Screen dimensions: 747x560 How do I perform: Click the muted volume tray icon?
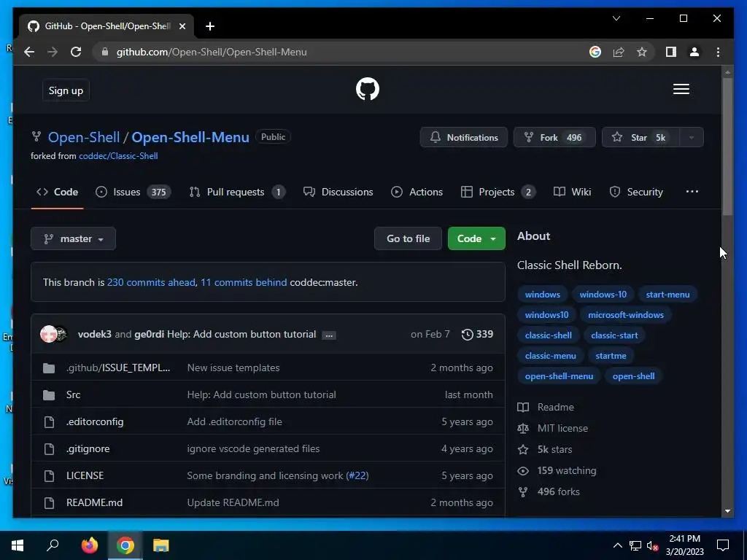[653, 545]
